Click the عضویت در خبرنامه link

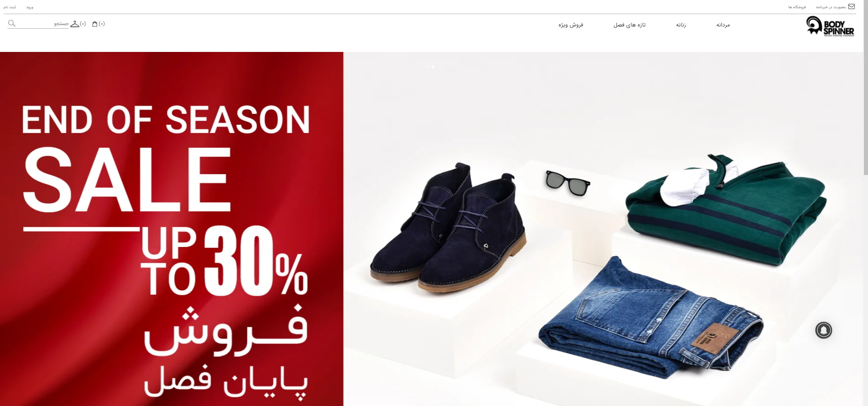pos(831,7)
